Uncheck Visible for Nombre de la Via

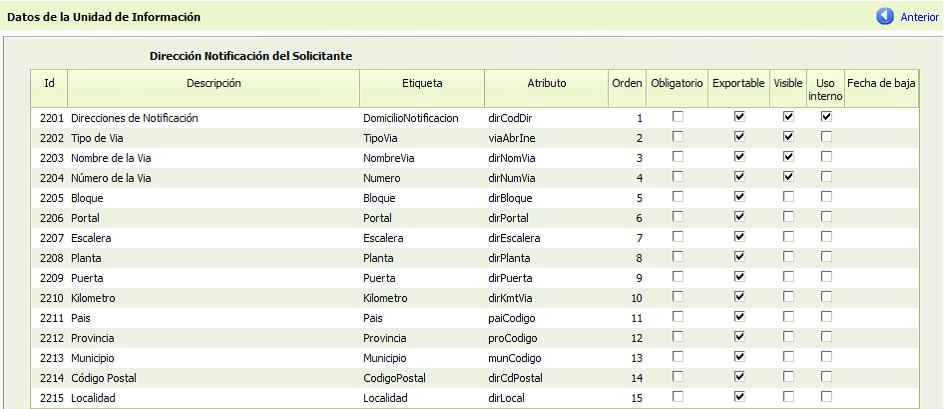coord(788,157)
